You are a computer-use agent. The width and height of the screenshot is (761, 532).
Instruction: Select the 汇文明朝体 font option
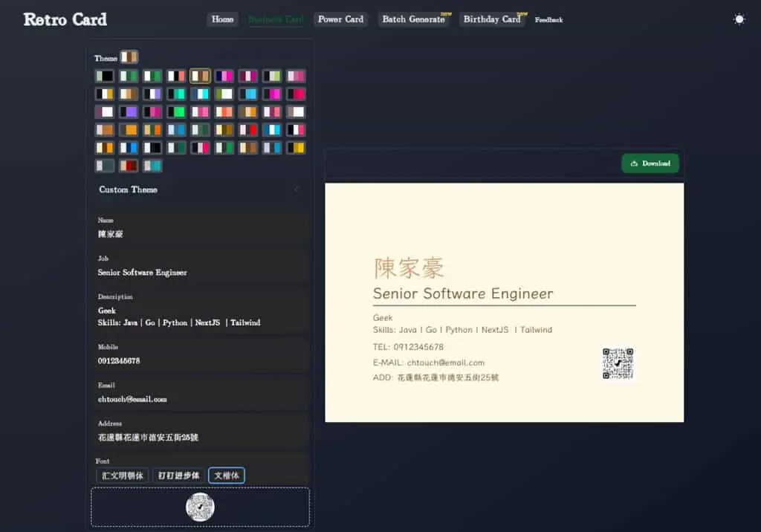click(123, 476)
